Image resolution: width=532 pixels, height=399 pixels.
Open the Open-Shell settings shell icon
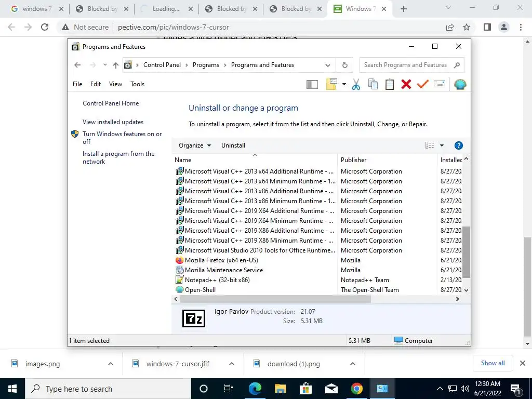[x=460, y=84]
